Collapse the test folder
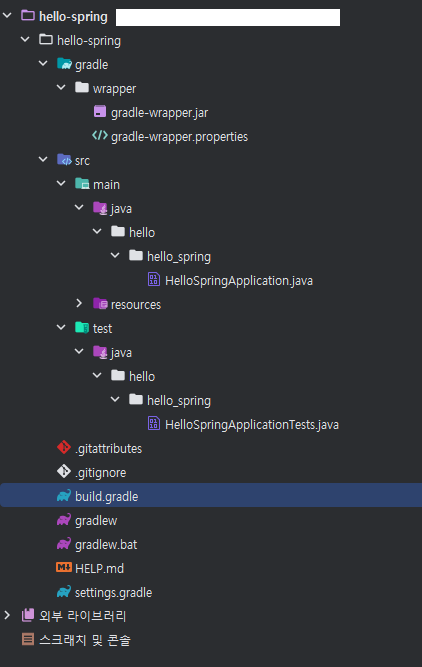 point(61,327)
